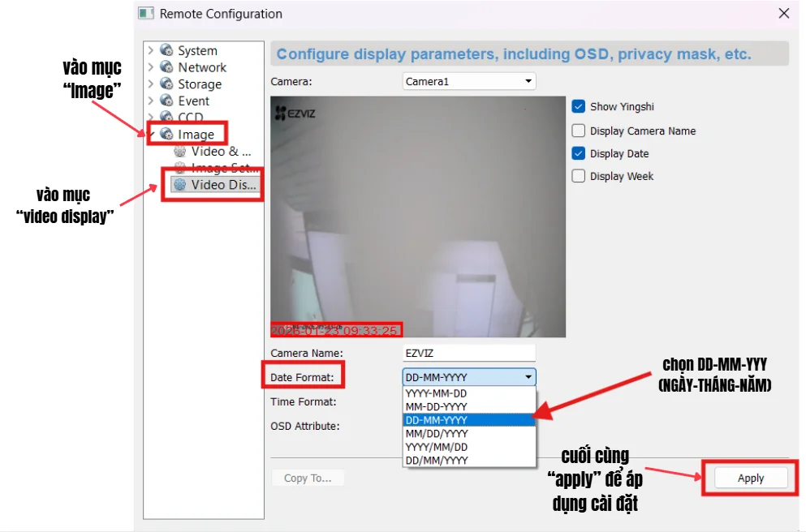806x532 pixels.
Task: Click the EZVIZ camera name field
Action: 467,352
